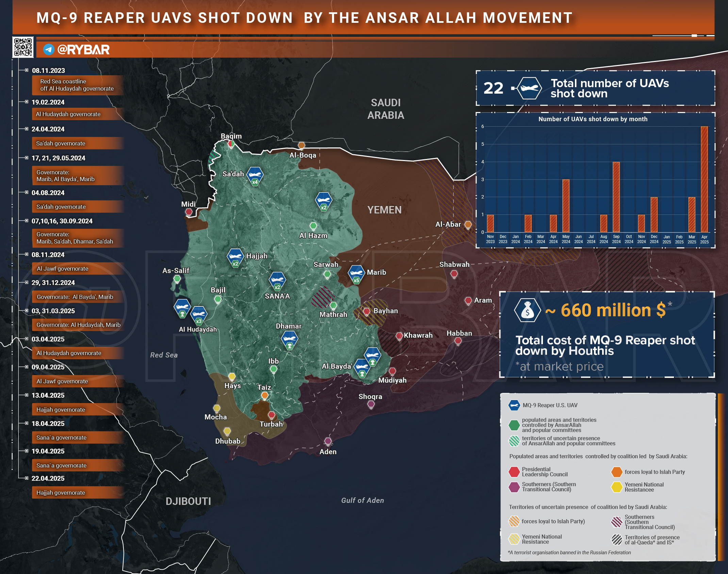
Task: Click the 22.04.2025 timeline date entry
Action: [48, 478]
